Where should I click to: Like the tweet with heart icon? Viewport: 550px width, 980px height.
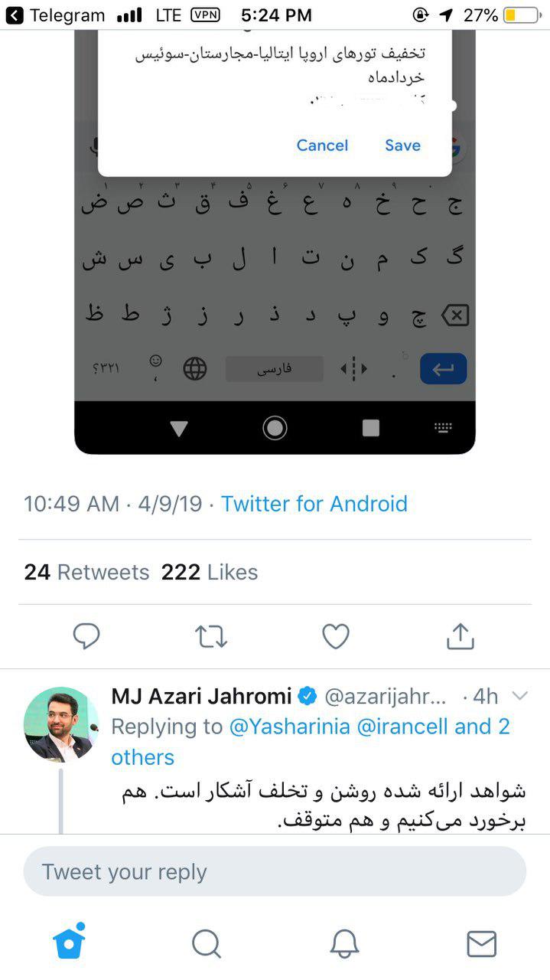pyautogui.click(x=336, y=636)
